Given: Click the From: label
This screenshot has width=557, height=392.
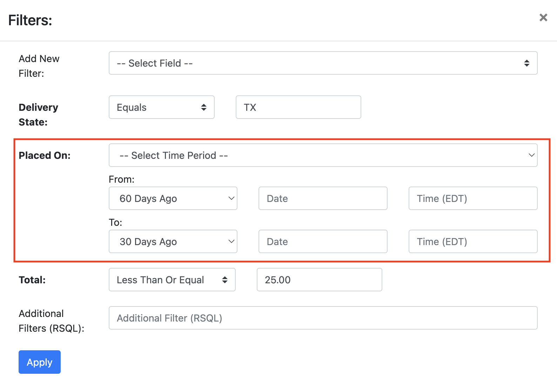Looking at the screenshot, I should pyautogui.click(x=122, y=180).
